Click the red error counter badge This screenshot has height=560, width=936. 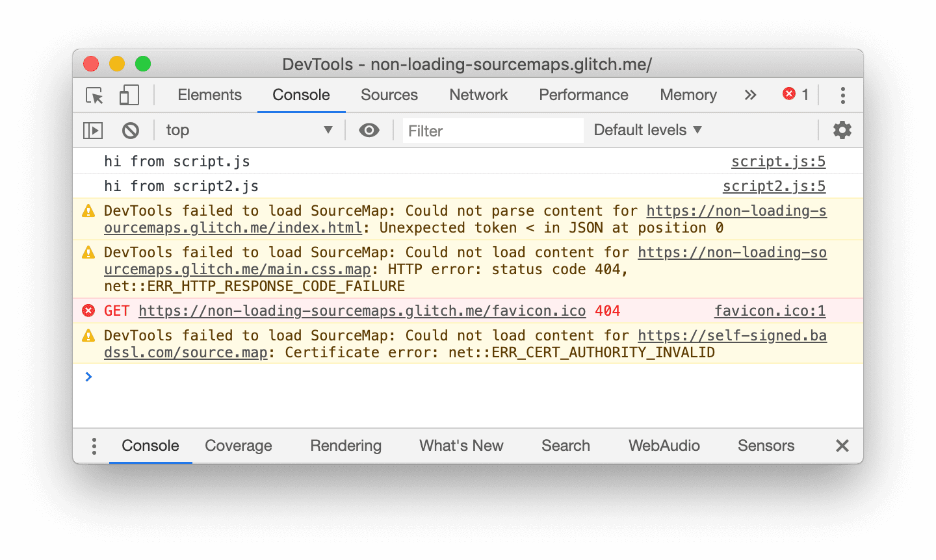pyautogui.click(x=794, y=94)
